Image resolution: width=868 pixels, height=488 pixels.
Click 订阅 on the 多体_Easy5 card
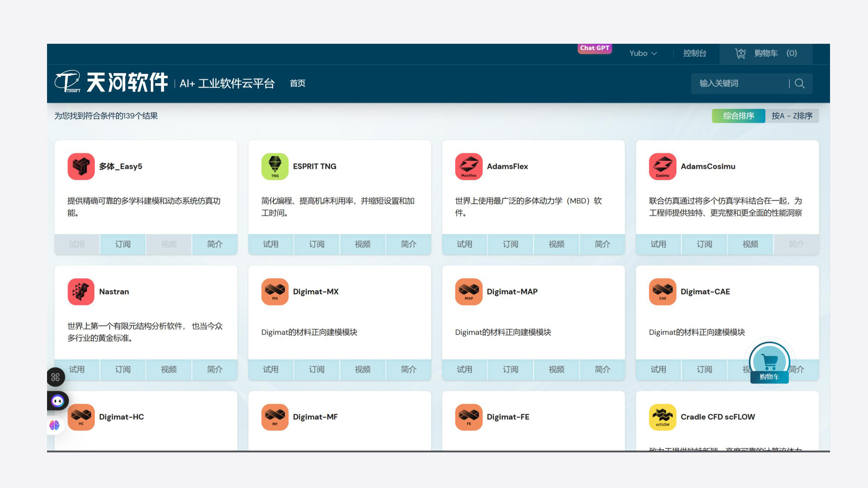pyautogui.click(x=123, y=244)
